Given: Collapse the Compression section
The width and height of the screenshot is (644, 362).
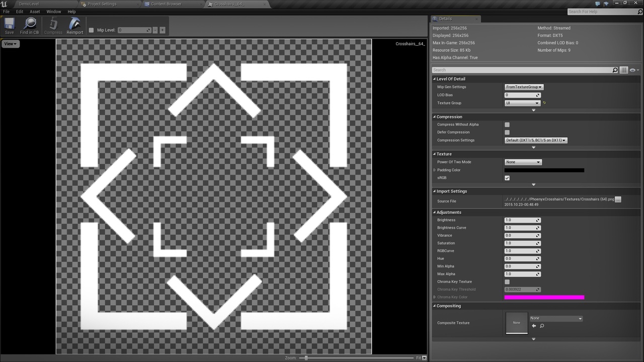Looking at the screenshot, I should [434, 117].
